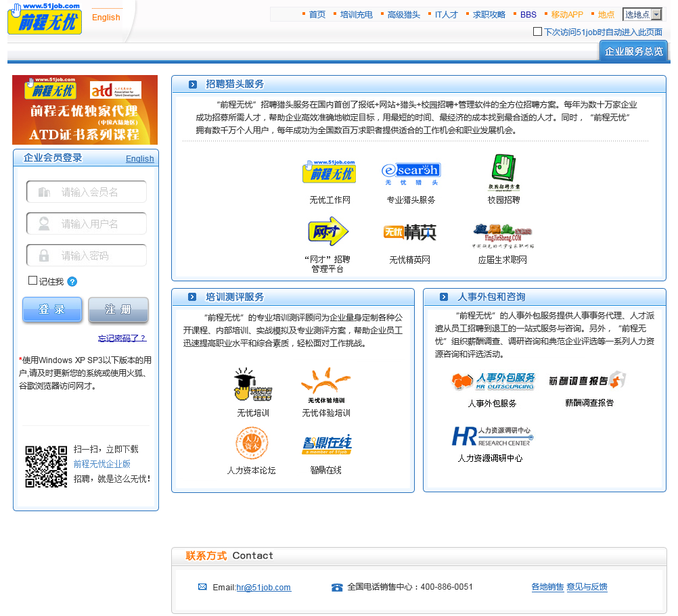Open 移动APP in top navigation
The image size is (678, 616).
tap(567, 15)
